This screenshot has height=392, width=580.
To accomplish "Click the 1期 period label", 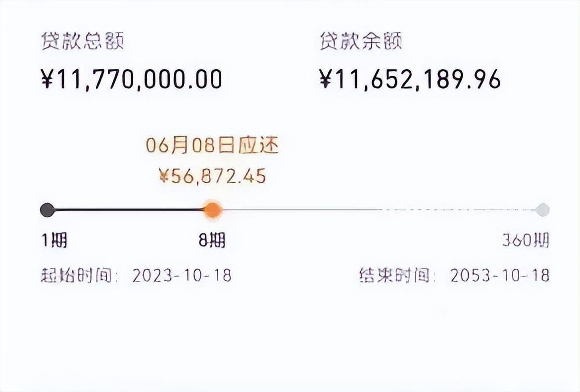I will pos(54,241).
